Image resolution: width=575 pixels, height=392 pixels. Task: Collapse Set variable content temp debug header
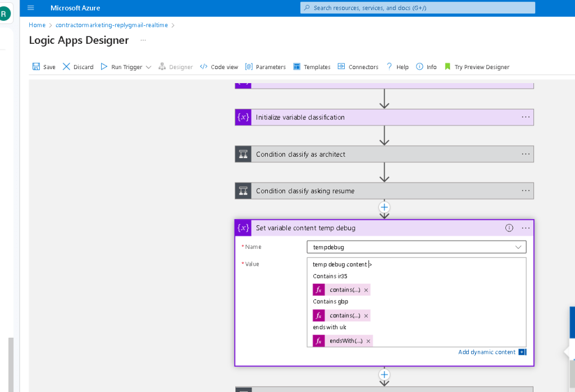[384, 228]
